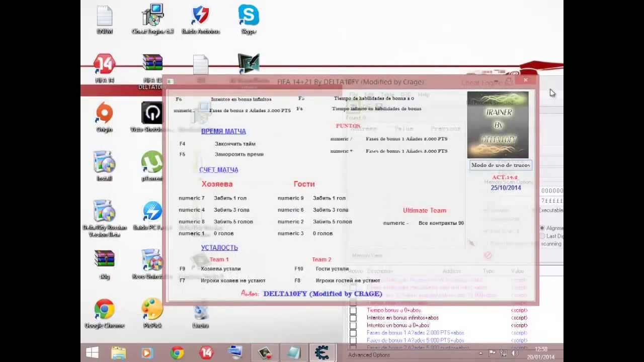Click the trainer logo image by DELTA10FY
The image size is (644, 362).
click(x=498, y=125)
